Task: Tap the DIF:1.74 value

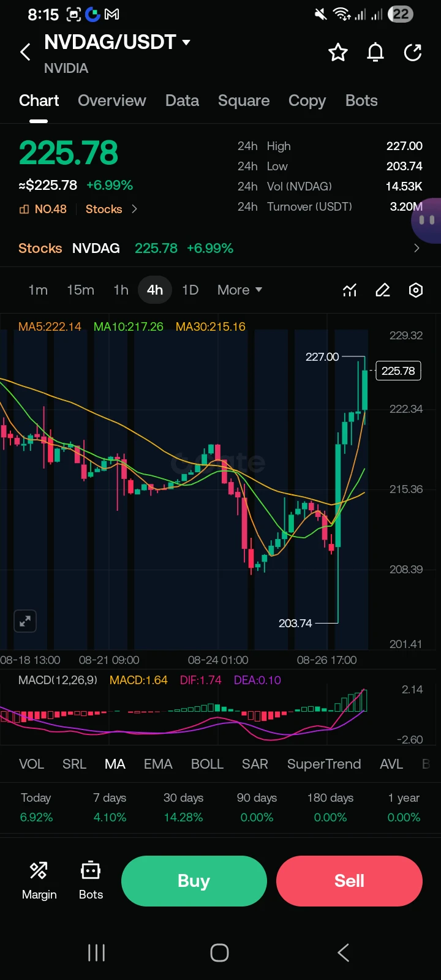Action: (x=200, y=680)
